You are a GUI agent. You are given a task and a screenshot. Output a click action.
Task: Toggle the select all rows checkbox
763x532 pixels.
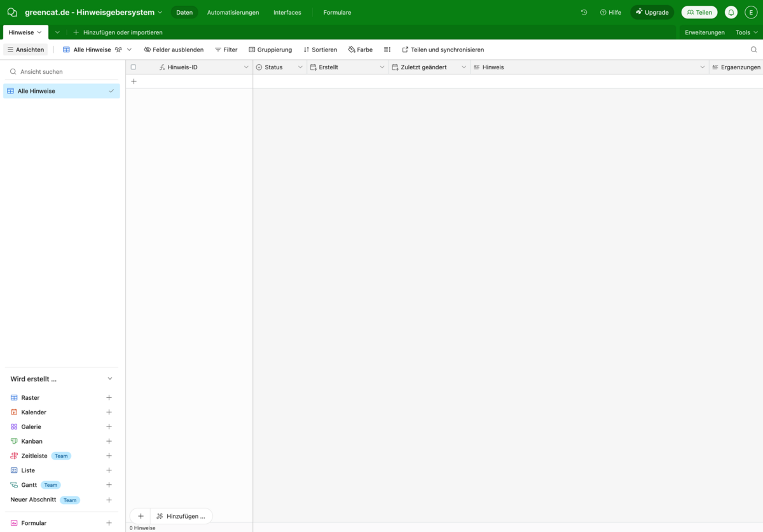point(134,67)
